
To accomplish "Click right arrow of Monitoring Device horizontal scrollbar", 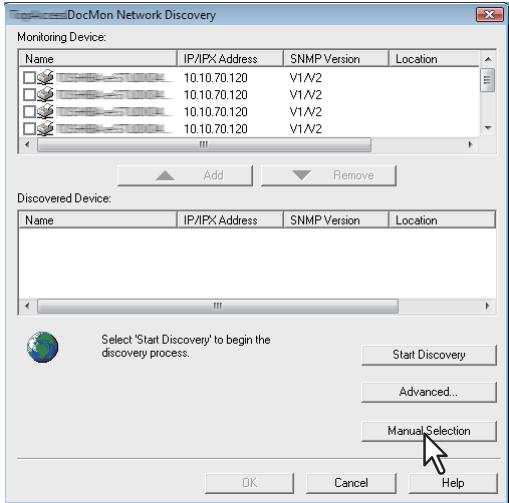I will coord(470,145).
